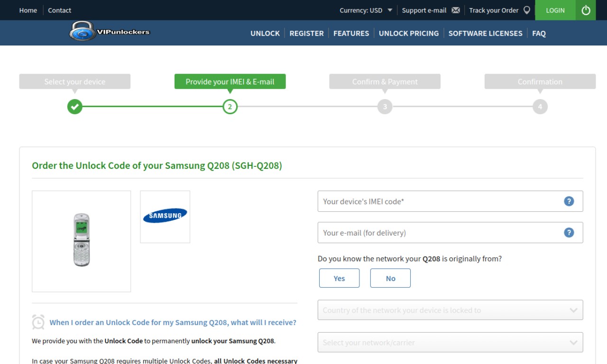Click the alarm clock icon beside the question

38,322
